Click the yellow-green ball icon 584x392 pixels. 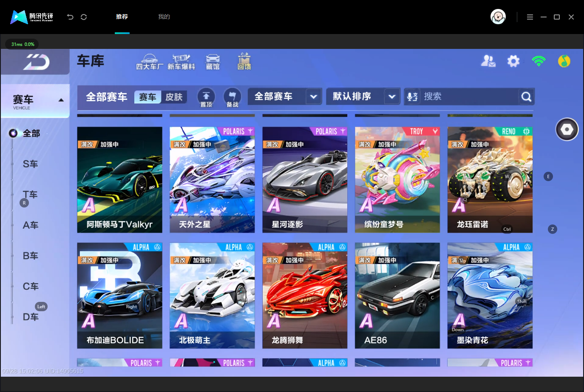[x=564, y=61]
